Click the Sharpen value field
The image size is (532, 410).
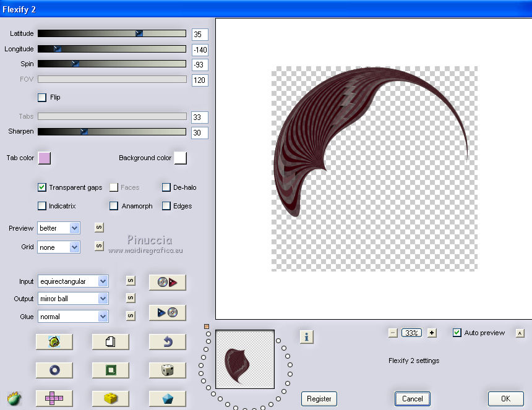pos(200,132)
